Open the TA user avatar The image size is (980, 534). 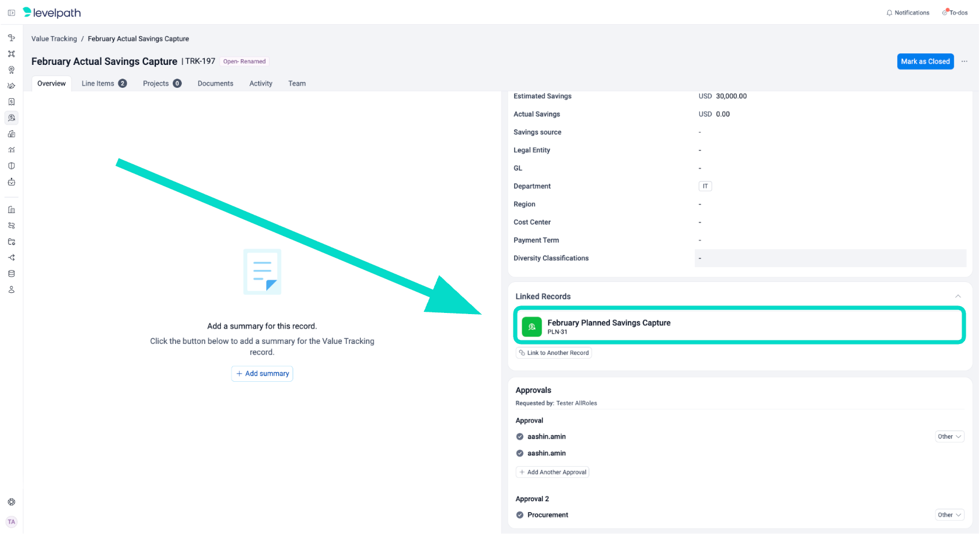pos(11,522)
